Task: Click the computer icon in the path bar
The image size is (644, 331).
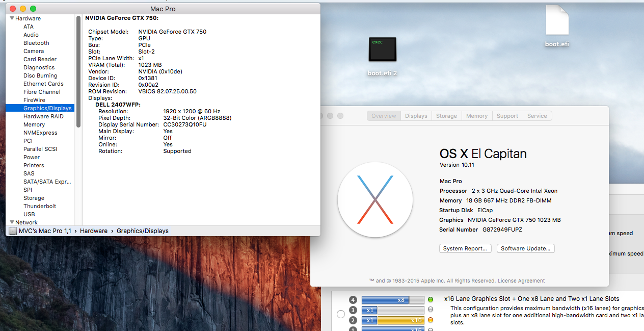Action: click(13, 231)
